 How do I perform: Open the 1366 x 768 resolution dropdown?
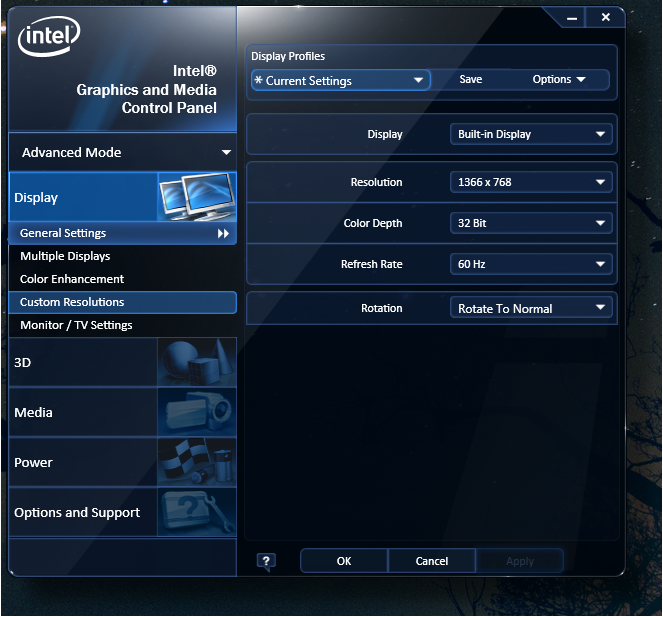pyautogui.click(x=531, y=182)
